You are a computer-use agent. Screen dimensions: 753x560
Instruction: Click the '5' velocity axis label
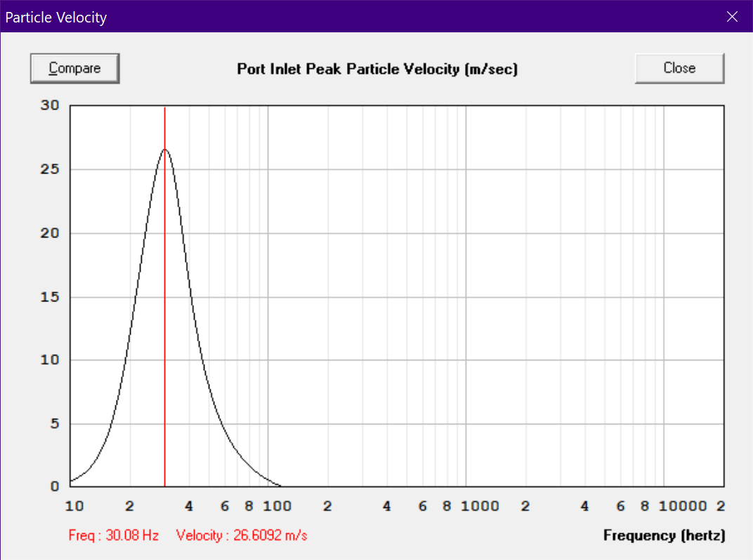(x=55, y=424)
